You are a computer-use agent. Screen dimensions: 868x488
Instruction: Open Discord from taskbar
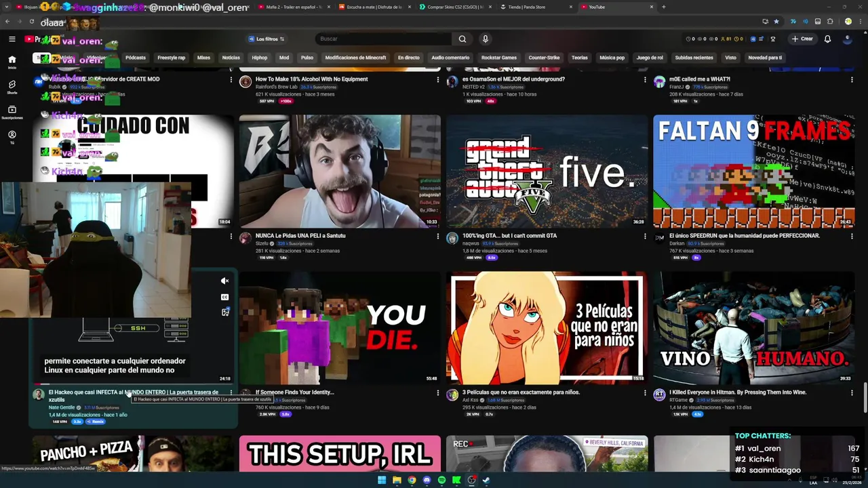427,480
